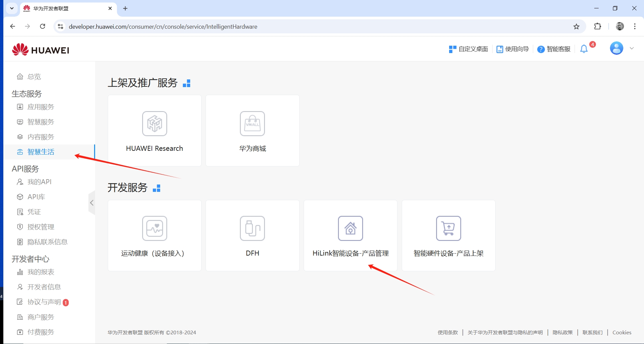Click the 智能硬件设备-产品上架 label
Screen dimensions: 644x344
[448, 253]
